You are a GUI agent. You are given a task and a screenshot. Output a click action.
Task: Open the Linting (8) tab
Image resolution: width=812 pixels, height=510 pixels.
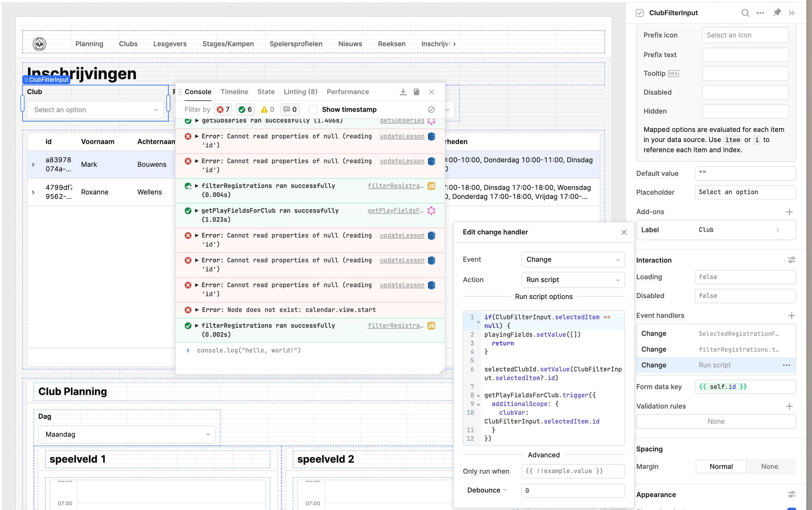tap(300, 92)
